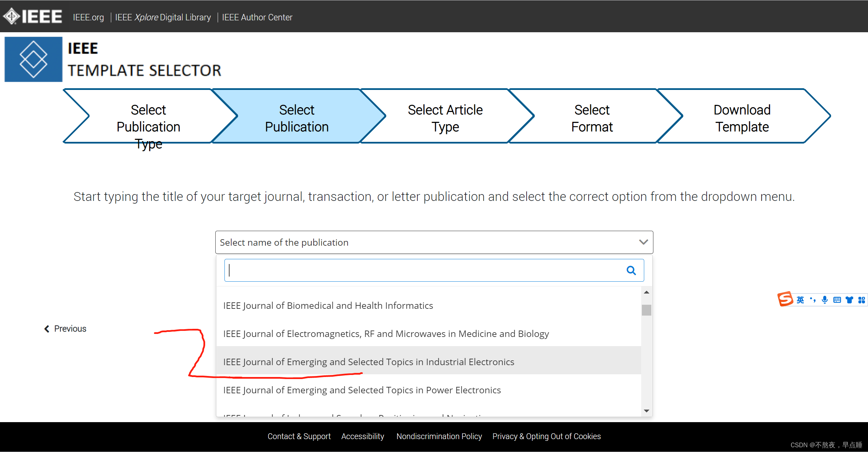
Task: Select IEEE Journal of Biomedical and Health Informatics
Action: pos(328,306)
